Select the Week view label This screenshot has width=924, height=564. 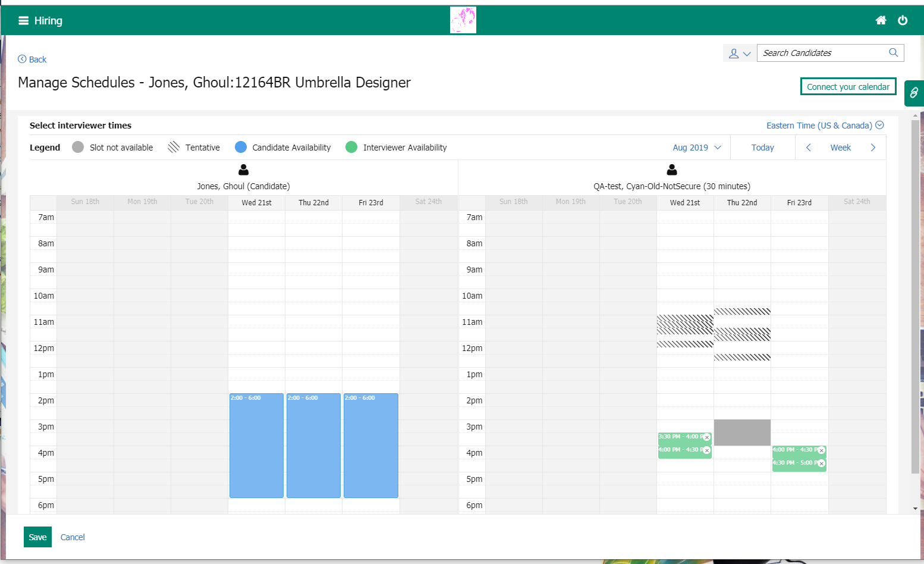tap(840, 148)
